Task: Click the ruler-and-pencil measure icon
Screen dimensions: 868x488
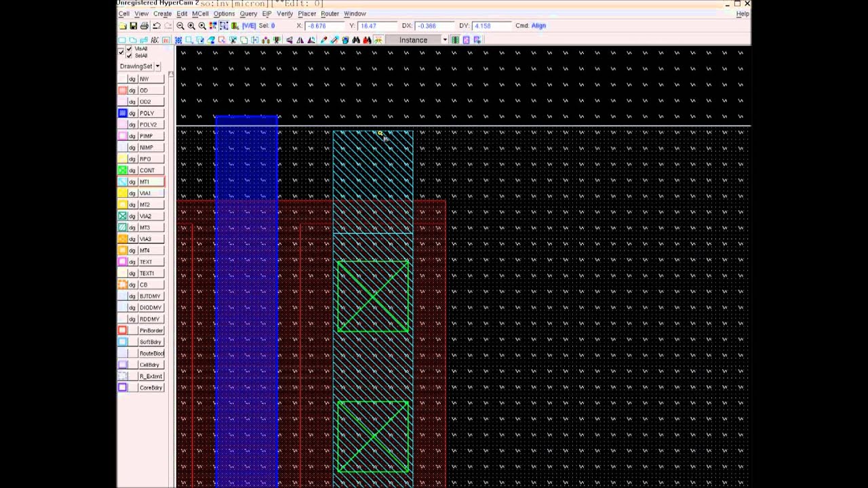Action: 334,40
